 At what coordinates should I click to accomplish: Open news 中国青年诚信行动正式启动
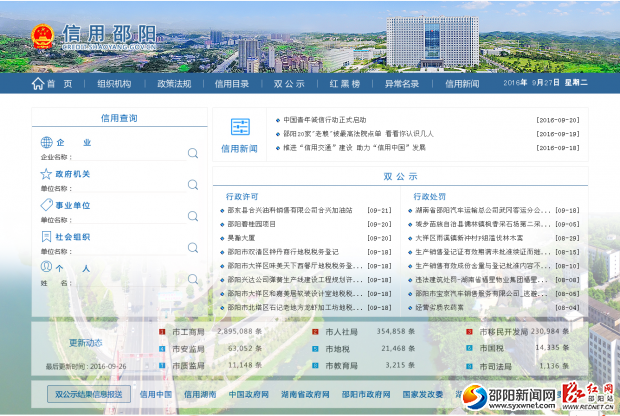325,120
